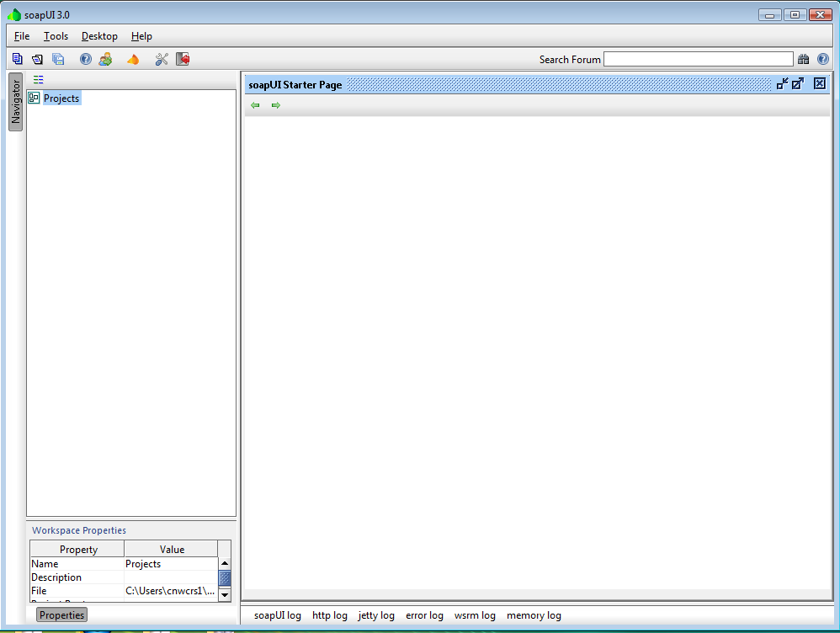Open the Desktop menu
This screenshot has width=840, height=633.
pos(99,36)
